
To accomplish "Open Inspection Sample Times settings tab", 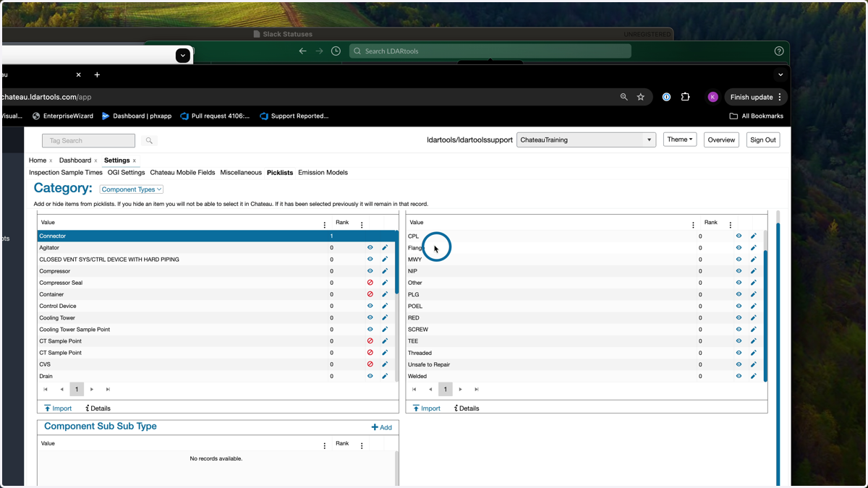I will tap(66, 173).
